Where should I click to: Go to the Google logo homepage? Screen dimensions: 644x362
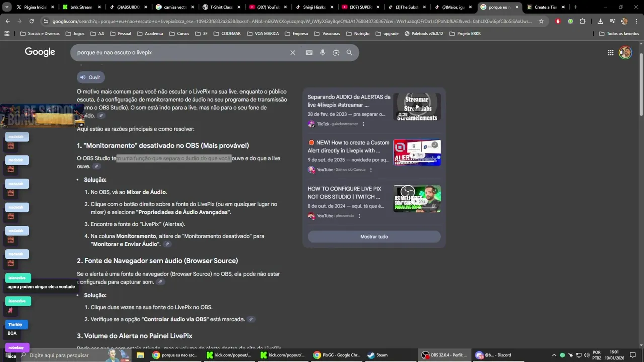[40, 52]
